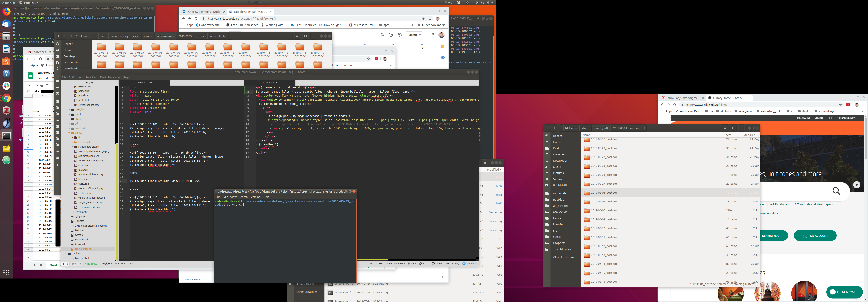Click the MY ACCOUNT button

click(x=815, y=236)
